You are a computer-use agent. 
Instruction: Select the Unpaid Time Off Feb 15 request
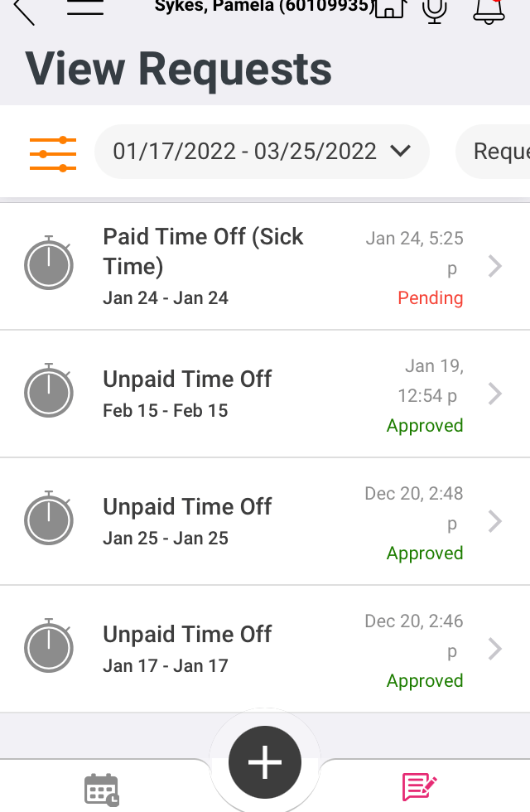pyautogui.click(x=187, y=394)
